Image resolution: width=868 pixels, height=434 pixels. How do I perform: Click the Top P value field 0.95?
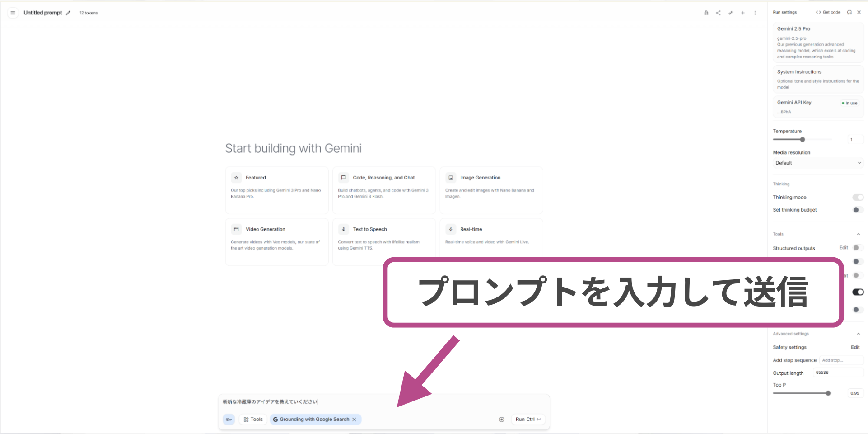[x=855, y=393]
